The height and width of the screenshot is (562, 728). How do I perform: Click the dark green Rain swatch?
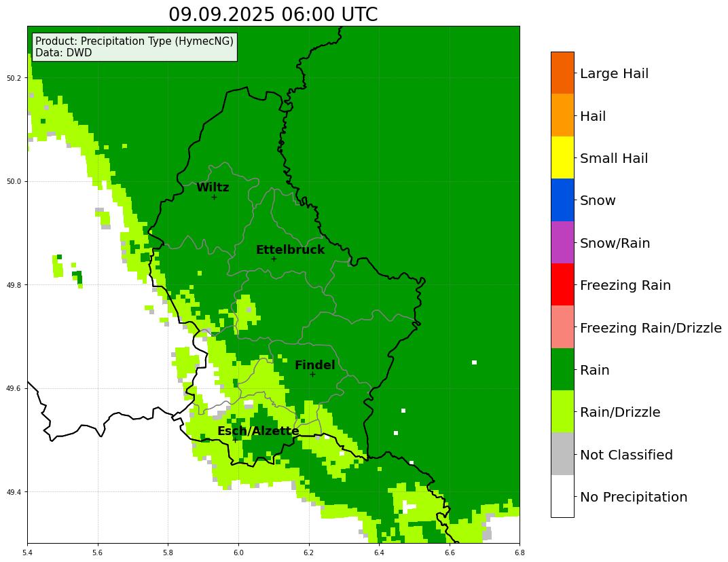click(x=562, y=369)
